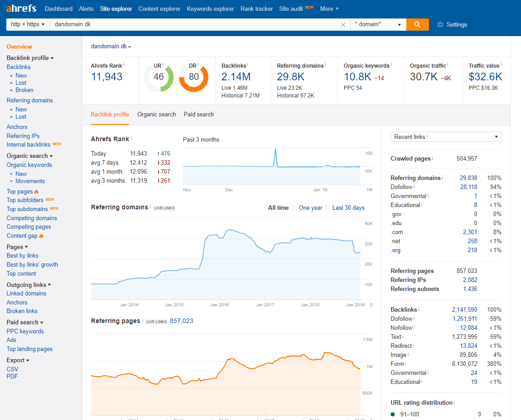Open Top subfolders in sidebar
Image resolution: width=521 pixels, height=420 pixels.
[x=25, y=200]
